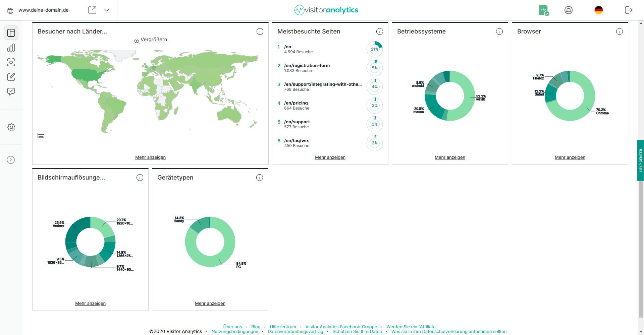
Task: Click the visitor recording scan icon in sidebar
Action: pyautogui.click(x=11, y=62)
